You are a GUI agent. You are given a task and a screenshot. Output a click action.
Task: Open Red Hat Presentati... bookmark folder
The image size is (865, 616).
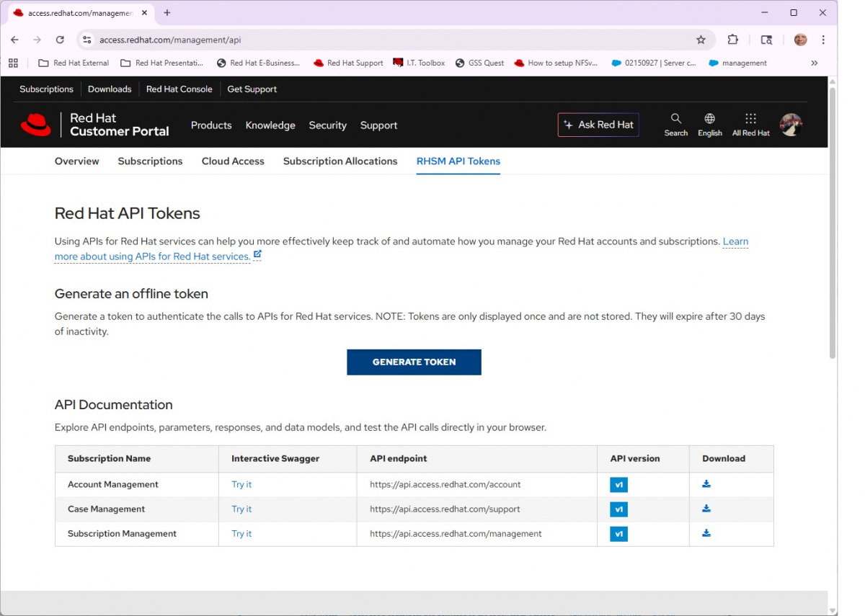(162, 63)
